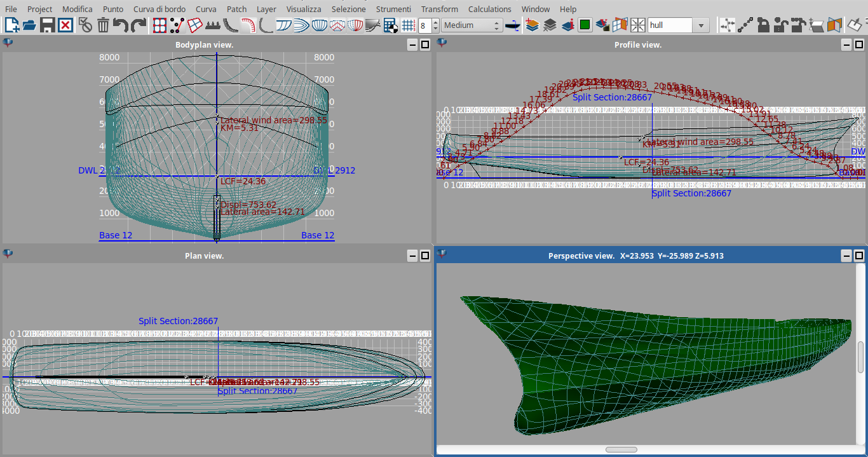The image size is (868, 457).
Task: Click the Undo arrow
Action: pos(120,25)
